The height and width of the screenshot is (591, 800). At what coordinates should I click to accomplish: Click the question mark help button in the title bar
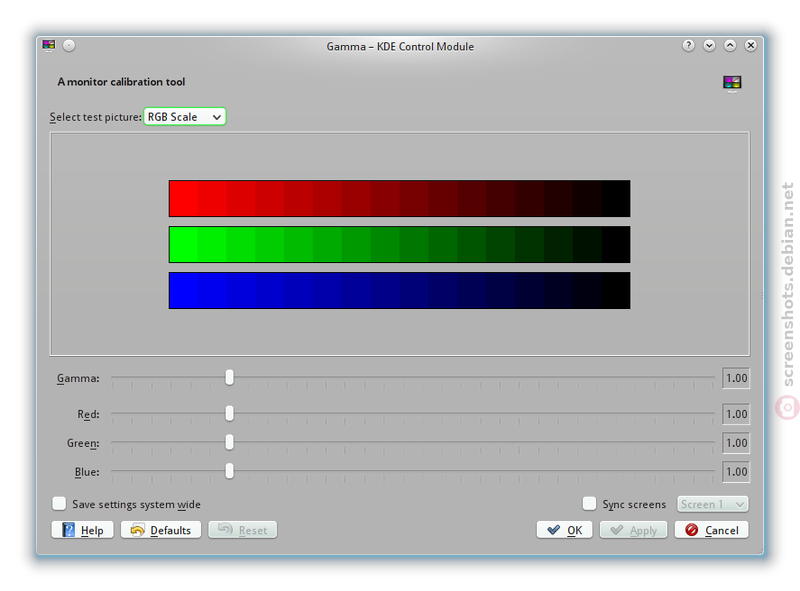tap(688, 46)
